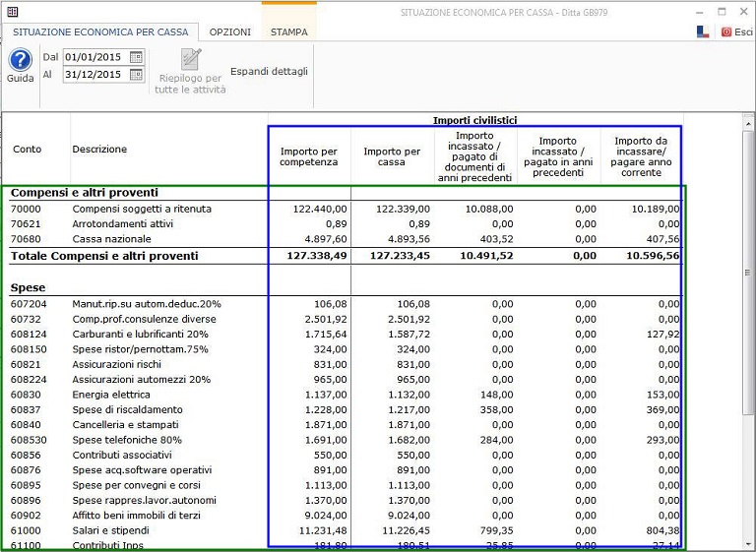This screenshot has width=756, height=552.
Task: Click the vertical scrollbar thumb
Action: tap(748, 273)
